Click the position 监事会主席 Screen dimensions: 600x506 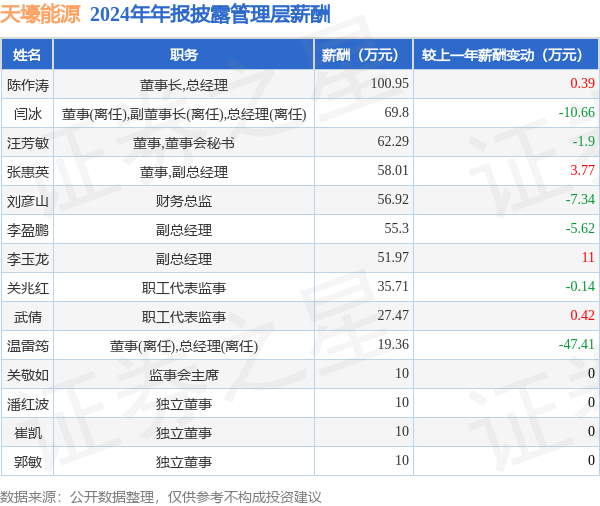coord(184,375)
